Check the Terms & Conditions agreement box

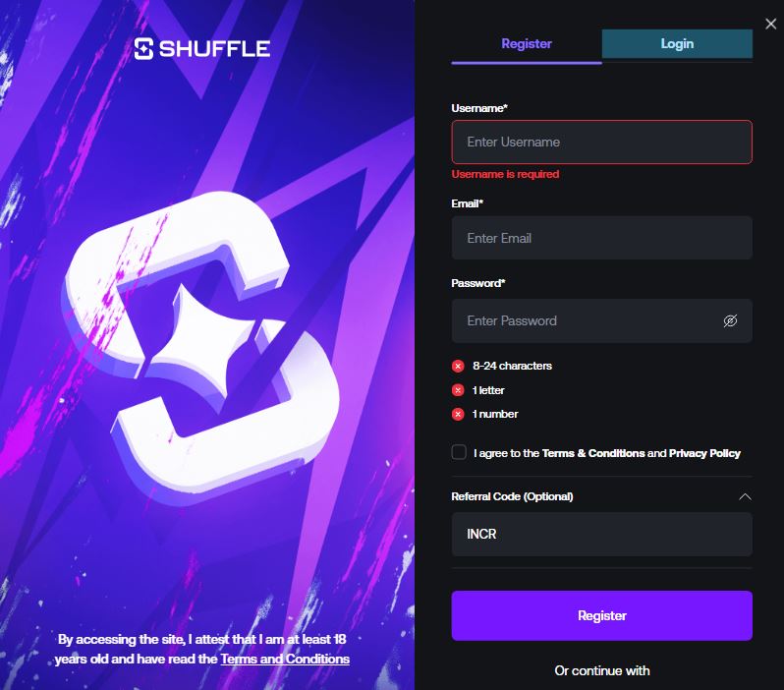click(x=459, y=452)
